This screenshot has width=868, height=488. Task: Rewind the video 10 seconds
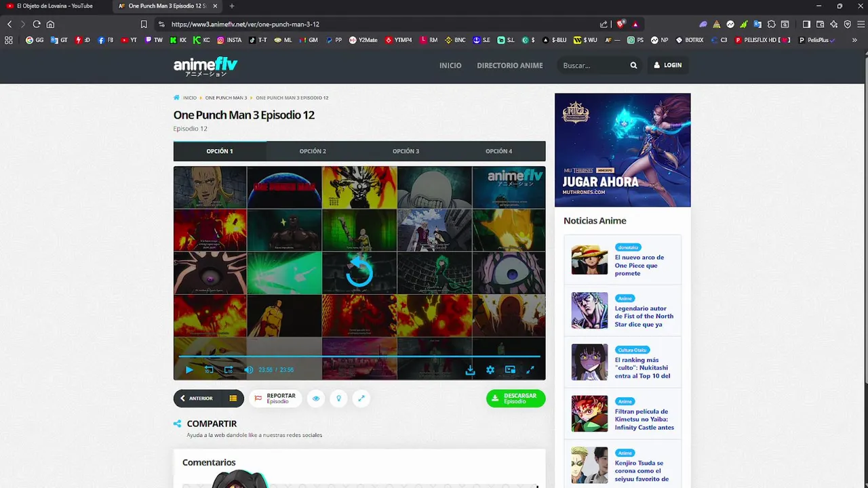209,370
